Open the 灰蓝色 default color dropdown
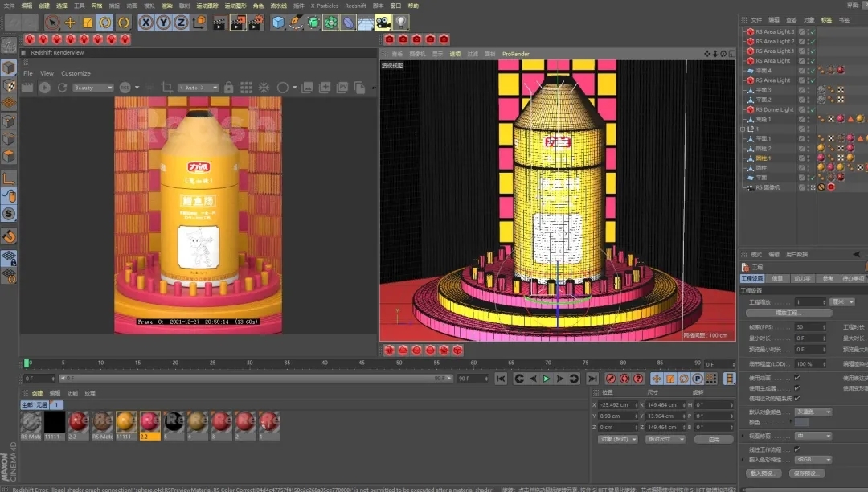The width and height of the screenshot is (868, 492). pos(813,412)
